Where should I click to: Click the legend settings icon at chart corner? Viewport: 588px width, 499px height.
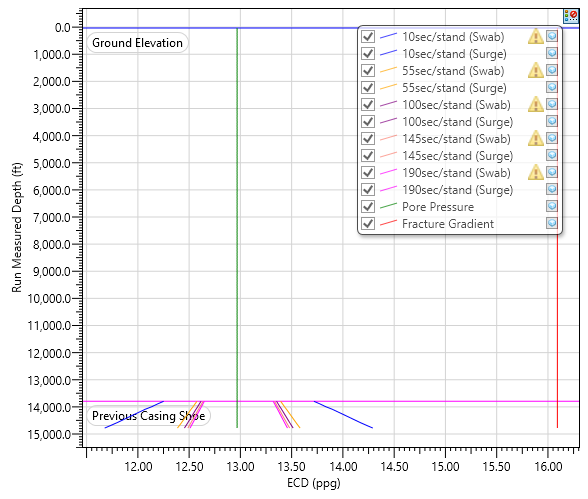tap(571, 16)
